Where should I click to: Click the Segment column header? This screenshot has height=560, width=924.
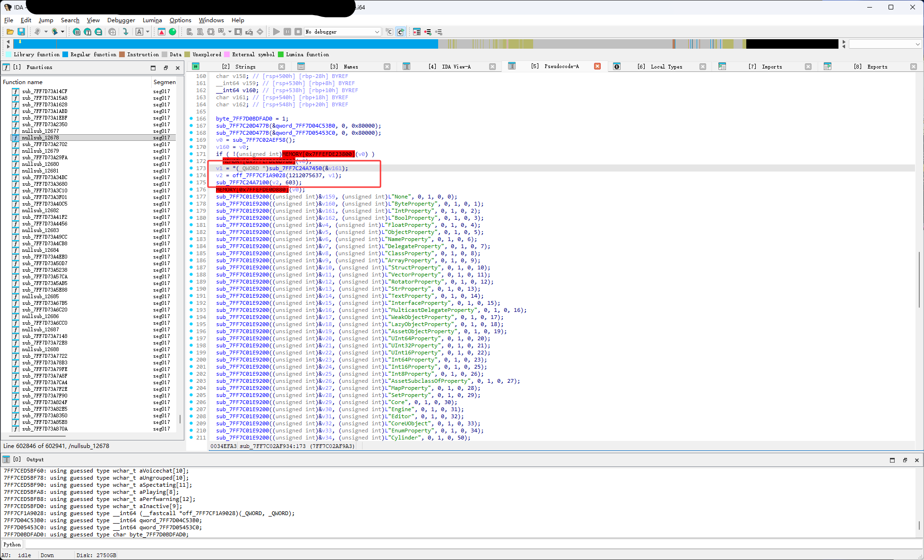(164, 82)
